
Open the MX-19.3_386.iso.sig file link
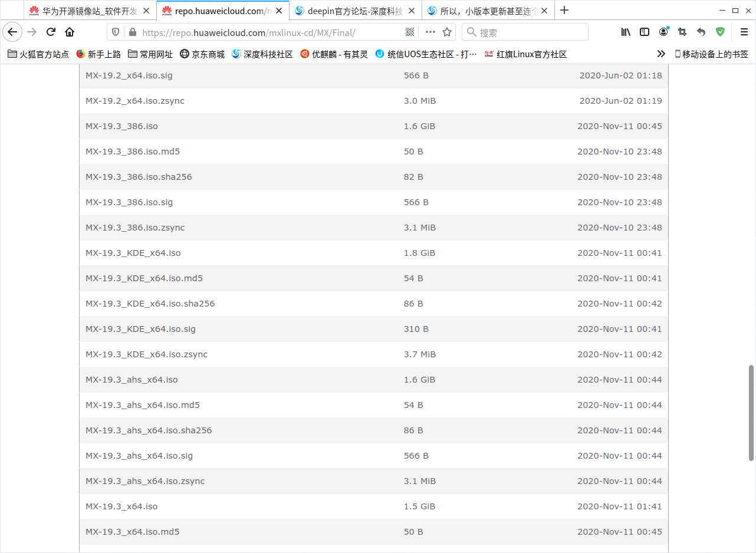[129, 202]
